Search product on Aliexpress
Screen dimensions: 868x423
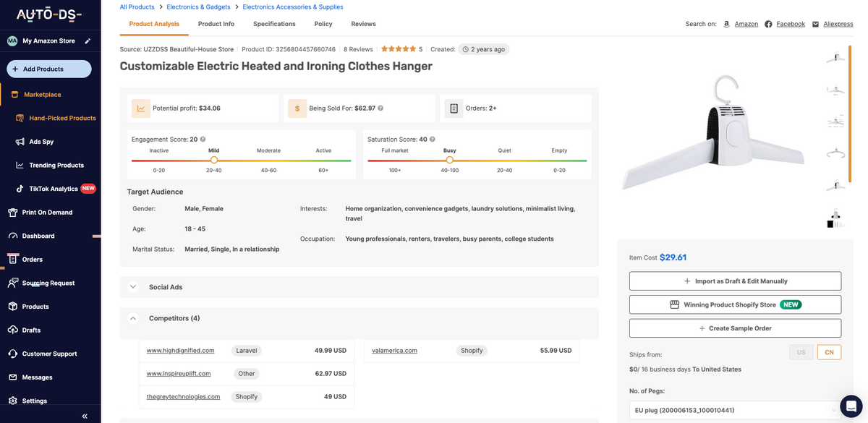click(x=838, y=24)
